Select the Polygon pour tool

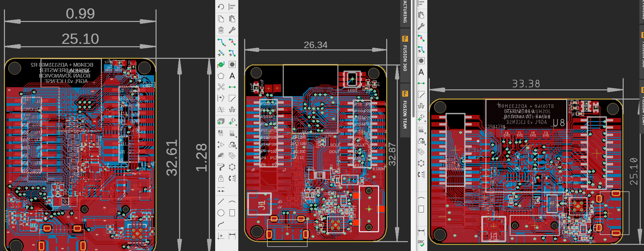pos(221,76)
